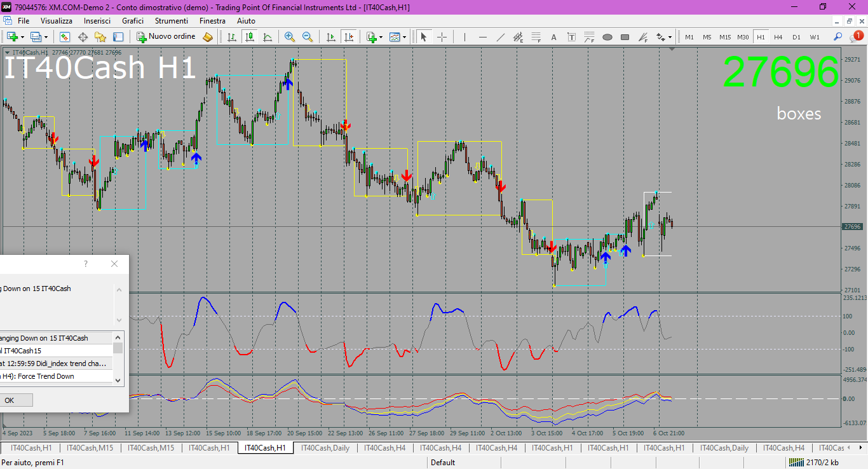This screenshot has width=868, height=469.
Task: Zoom out on the chart
Action: tap(308, 37)
